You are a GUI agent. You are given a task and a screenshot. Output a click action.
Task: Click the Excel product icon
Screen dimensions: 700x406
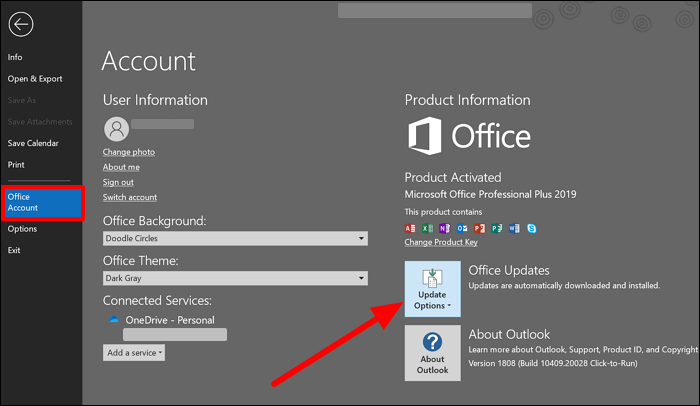(426, 228)
